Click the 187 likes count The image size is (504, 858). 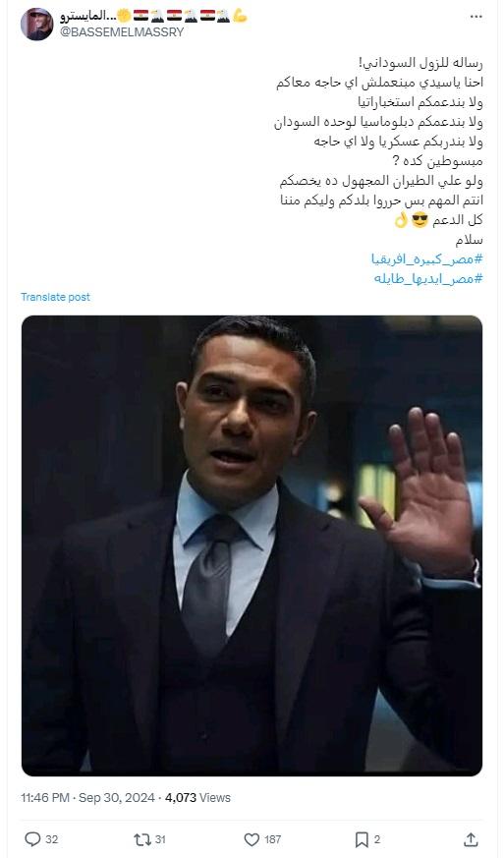pyautogui.click(x=272, y=839)
